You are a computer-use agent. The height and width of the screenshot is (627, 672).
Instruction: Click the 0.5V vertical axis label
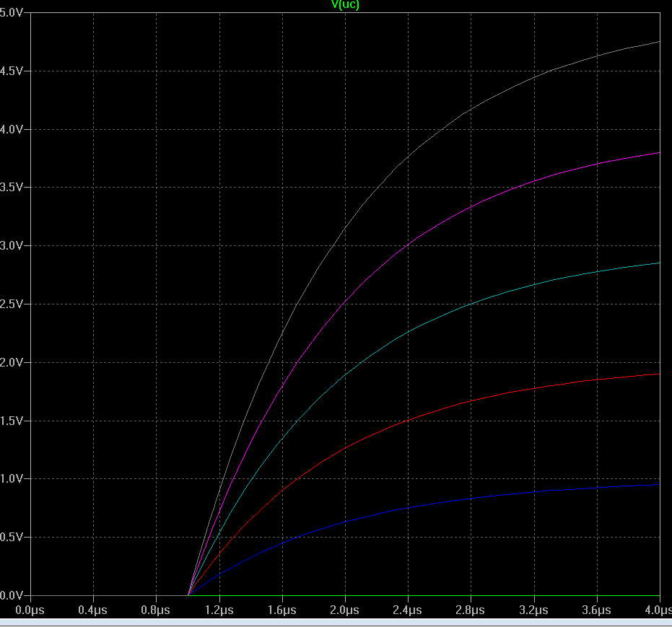click(x=11, y=537)
